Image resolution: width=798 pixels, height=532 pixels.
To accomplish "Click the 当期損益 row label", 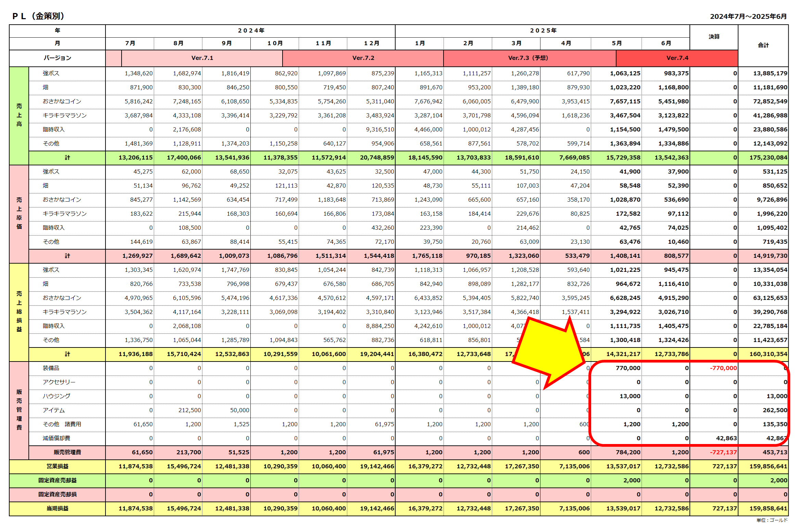I will 57,508.
